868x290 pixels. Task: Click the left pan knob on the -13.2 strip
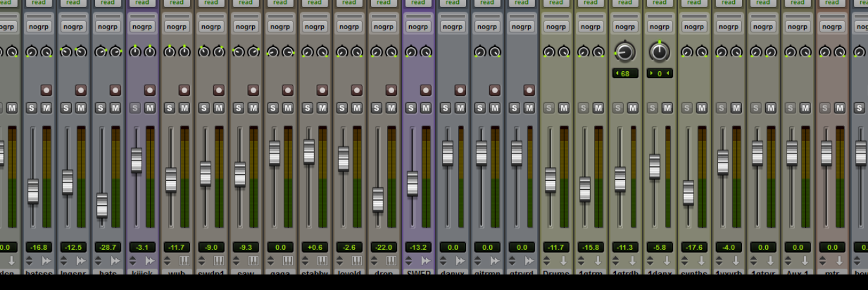(411, 52)
